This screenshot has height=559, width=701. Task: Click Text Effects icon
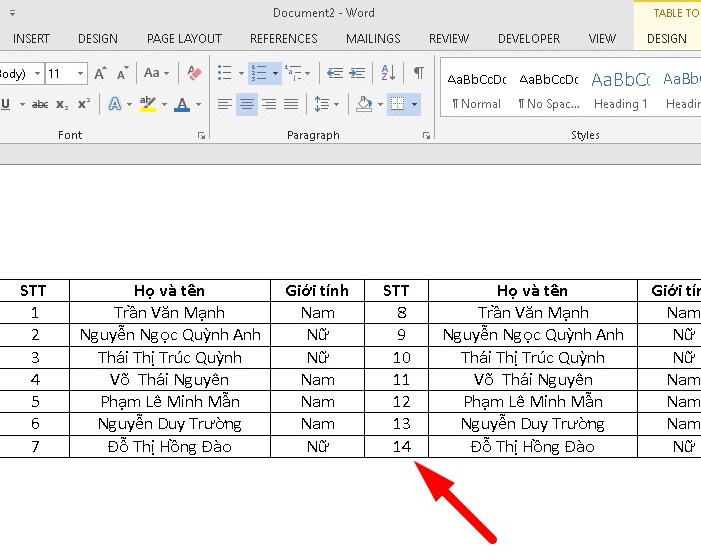[115, 104]
